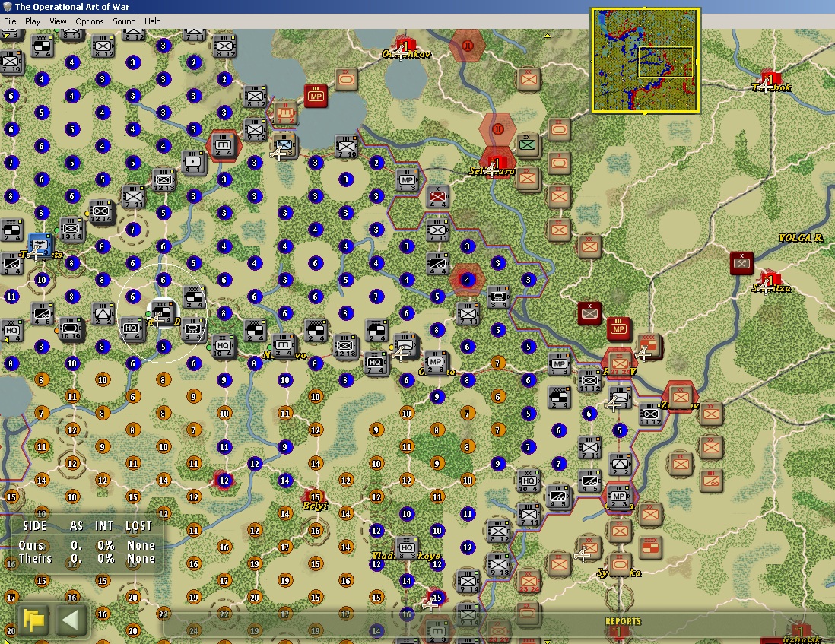Screen dimensions: 835x644
Task: Select the Soviet armored unit next to the lake MP
Action: 347,79
